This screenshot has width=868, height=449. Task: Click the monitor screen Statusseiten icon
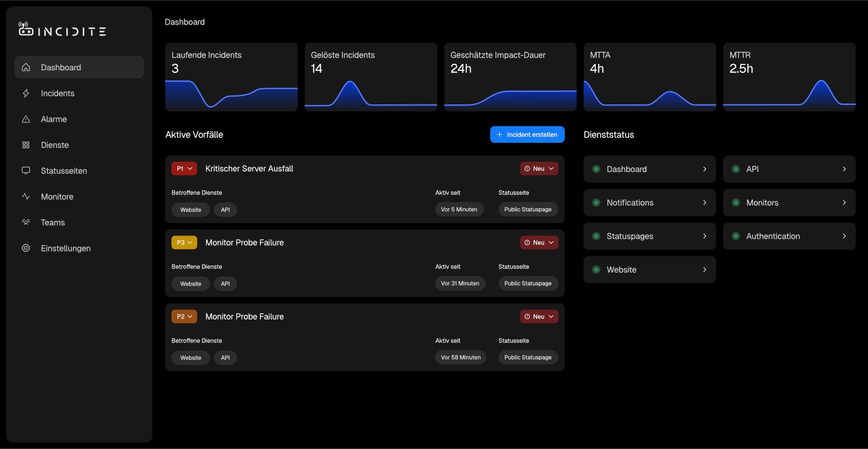(x=26, y=170)
